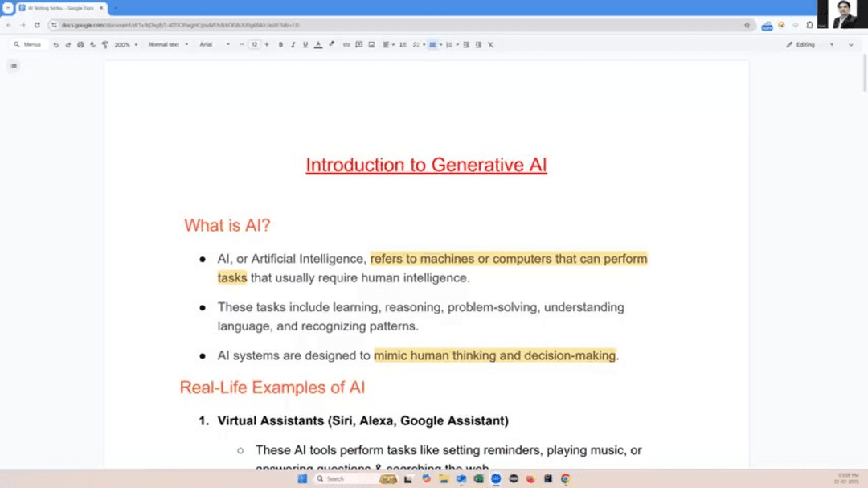Image resolution: width=868 pixels, height=488 pixels.
Task: Open the Arial font dropdown
Action: pyautogui.click(x=209, y=44)
